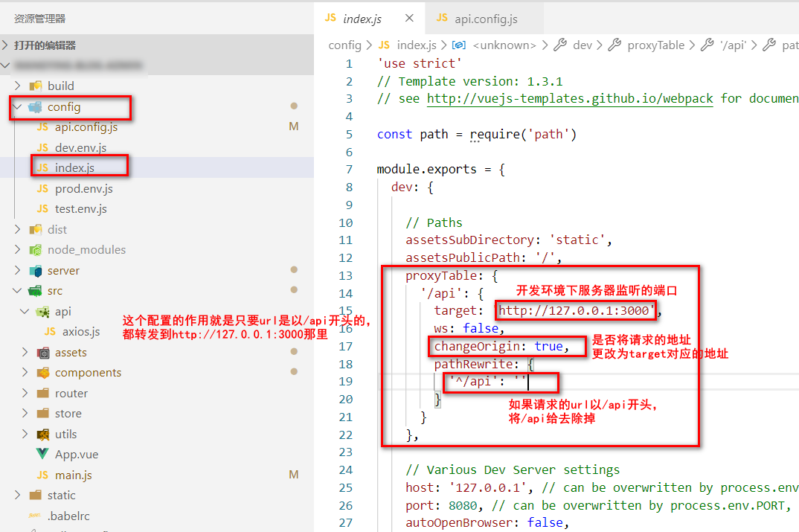Click the JS icon of test.env.js file
Image resolution: width=799 pixels, height=532 pixels.
43,209
